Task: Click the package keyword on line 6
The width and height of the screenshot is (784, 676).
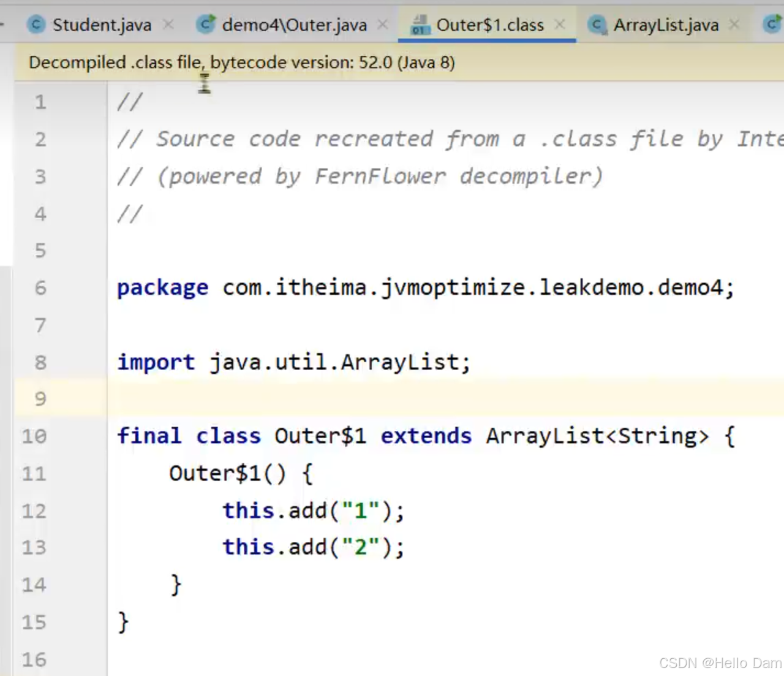Action: click(162, 288)
